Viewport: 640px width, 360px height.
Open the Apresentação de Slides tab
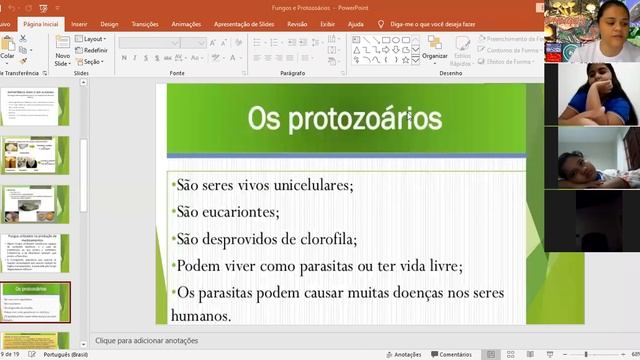click(244, 24)
